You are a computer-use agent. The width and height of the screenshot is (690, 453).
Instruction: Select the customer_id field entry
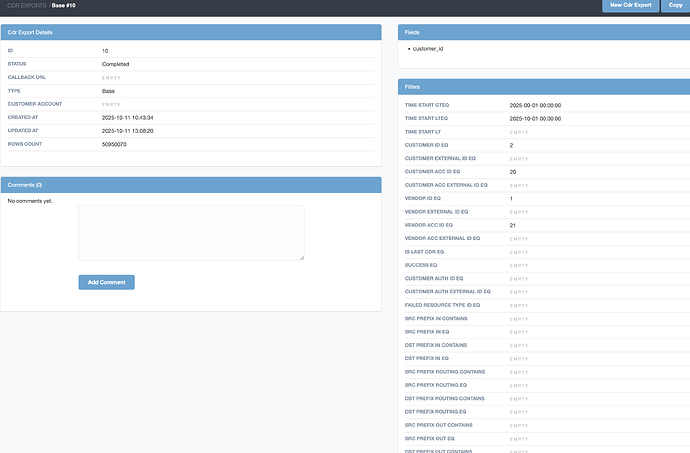pyautogui.click(x=427, y=49)
